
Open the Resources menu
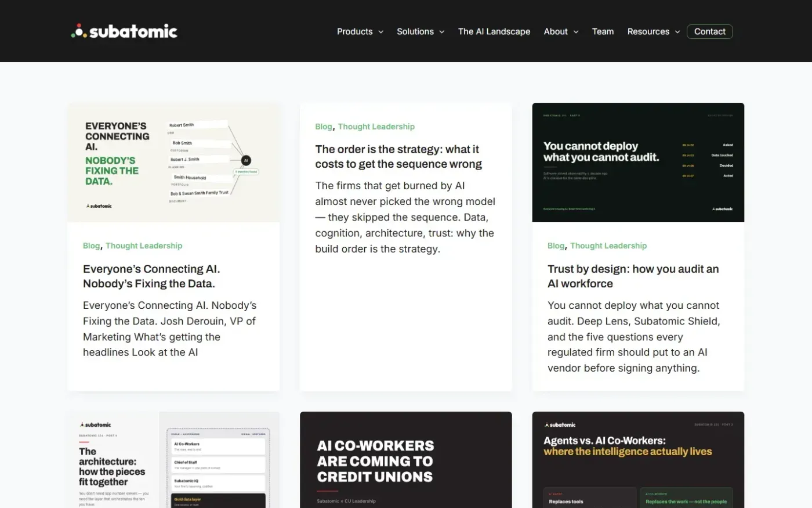click(648, 31)
